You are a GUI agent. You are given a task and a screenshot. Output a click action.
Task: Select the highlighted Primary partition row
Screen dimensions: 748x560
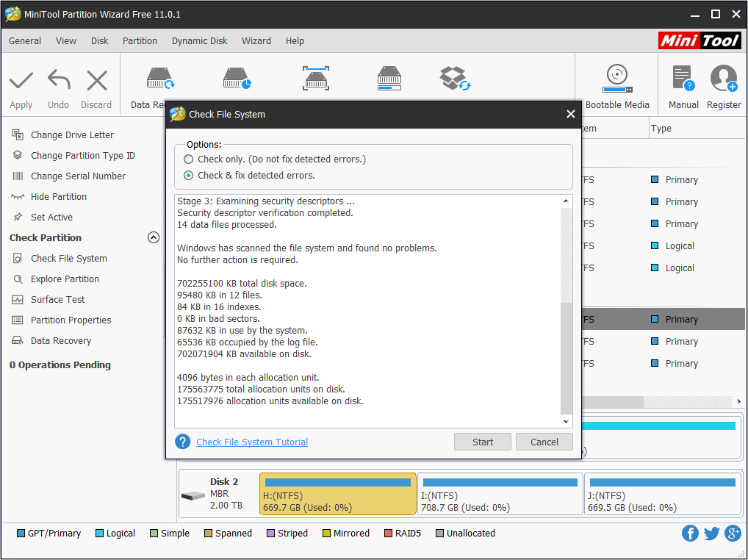coord(663,319)
